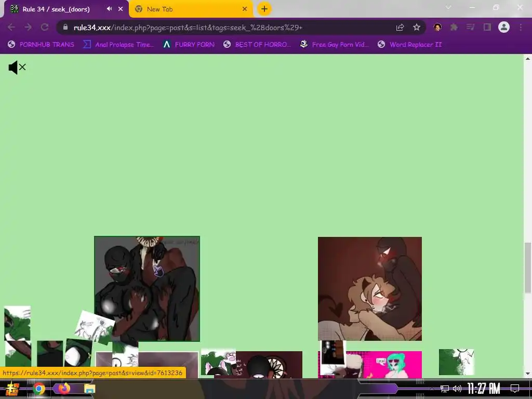Image resolution: width=532 pixels, height=399 pixels.
Task: Toggle the browser side panel
Action: coord(487,27)
